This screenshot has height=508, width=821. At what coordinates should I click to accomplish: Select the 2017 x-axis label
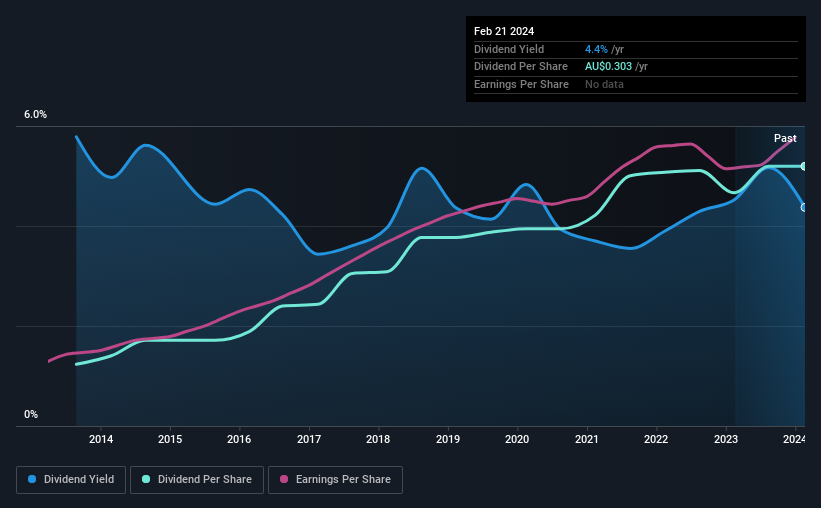tap(309, 439)
